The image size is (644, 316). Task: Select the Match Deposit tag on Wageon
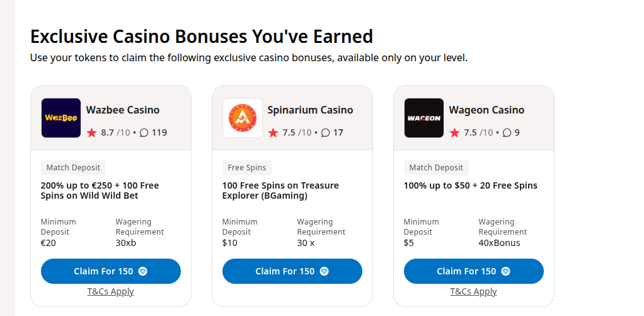(x=436, y=168)
